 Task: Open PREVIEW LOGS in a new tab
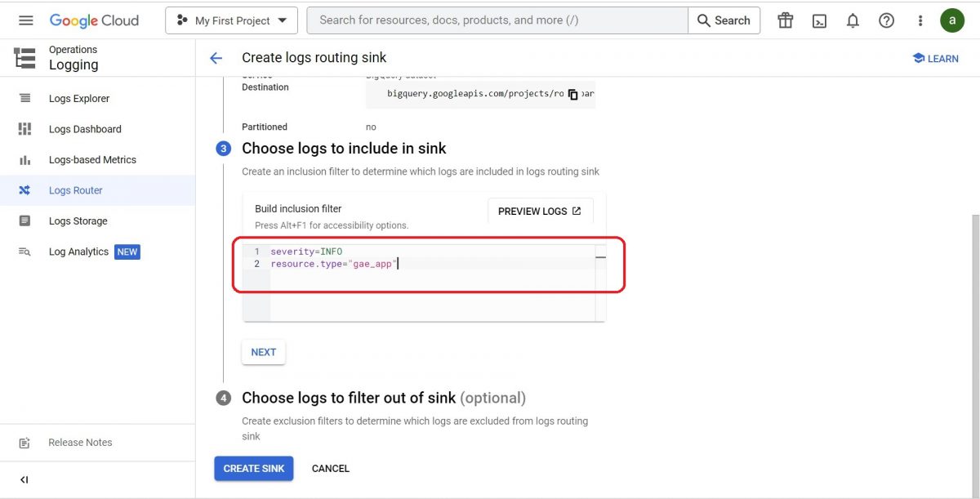540,212
